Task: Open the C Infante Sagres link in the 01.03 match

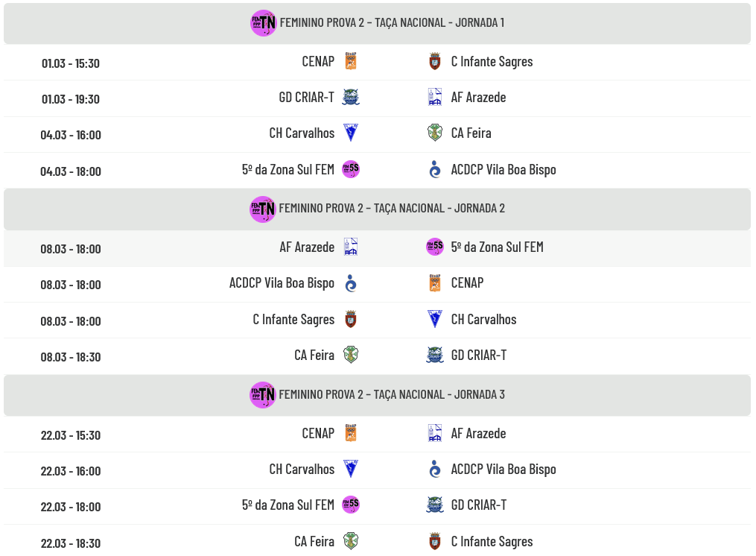Action: coord(492,62)
